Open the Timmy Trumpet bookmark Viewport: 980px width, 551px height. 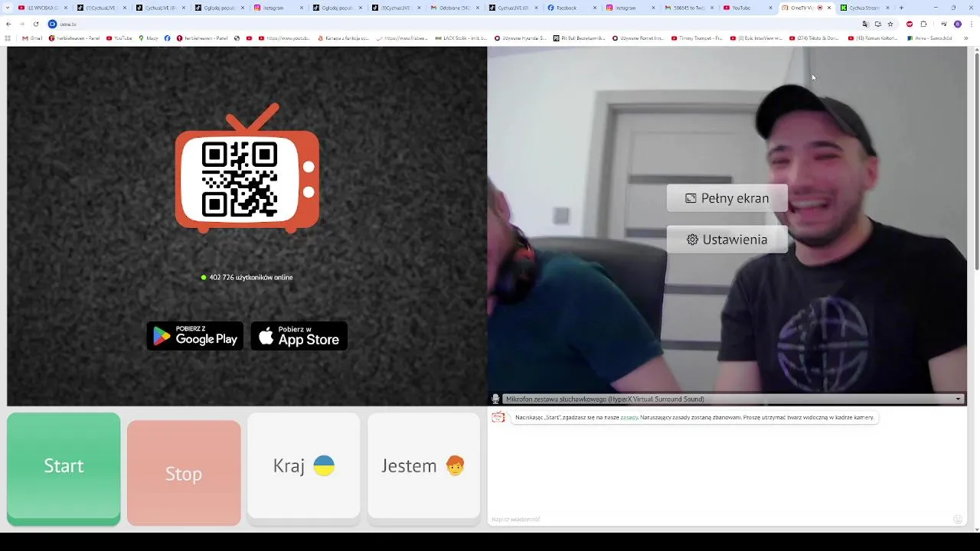(x=697, y=37)
